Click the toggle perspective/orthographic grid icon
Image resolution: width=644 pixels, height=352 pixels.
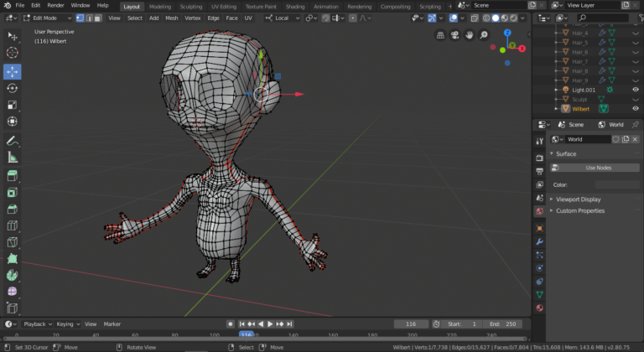[441, 35]
